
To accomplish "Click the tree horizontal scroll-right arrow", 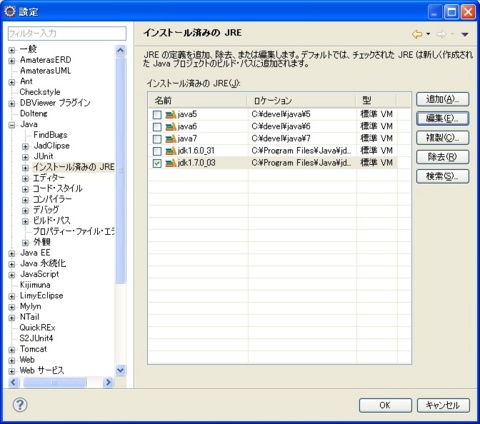I will point(108,382).
